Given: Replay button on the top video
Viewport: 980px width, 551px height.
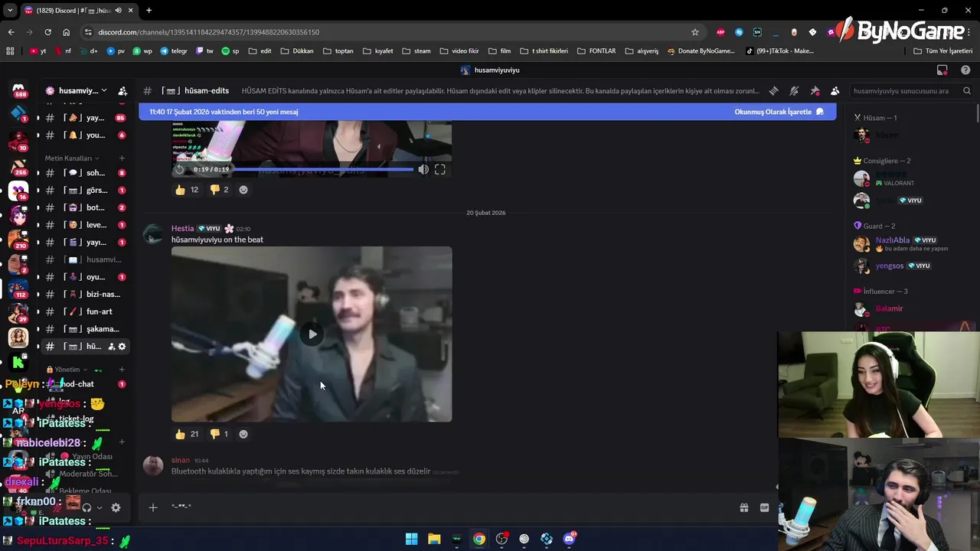Looking at the screenshot, I should 181,169.
